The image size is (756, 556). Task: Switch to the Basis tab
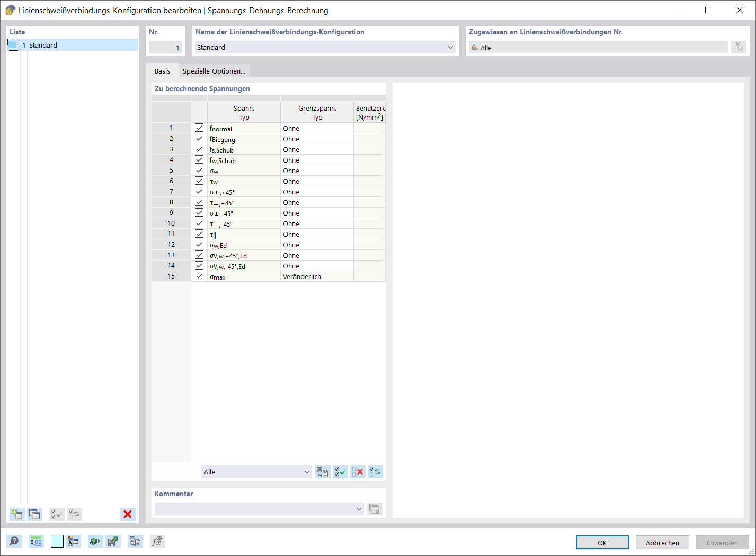[163, 71]
